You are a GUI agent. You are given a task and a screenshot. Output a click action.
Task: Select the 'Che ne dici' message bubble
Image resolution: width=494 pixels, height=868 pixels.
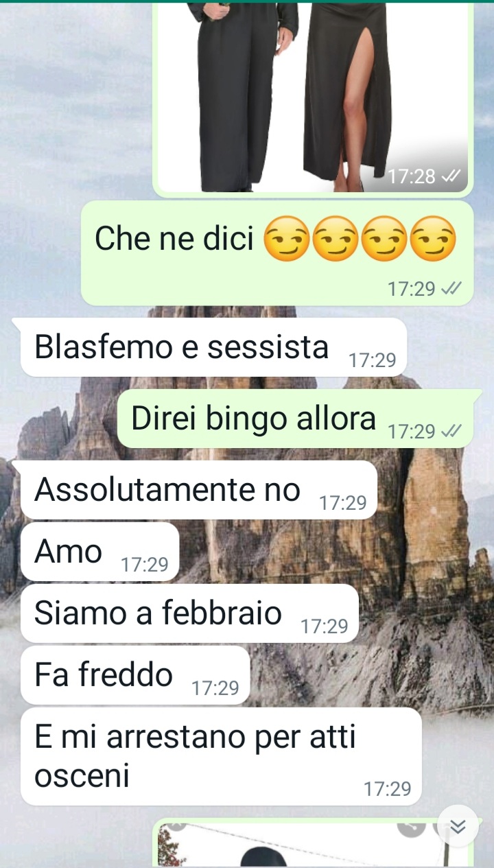pyautogui.click(x=277, y=253)
